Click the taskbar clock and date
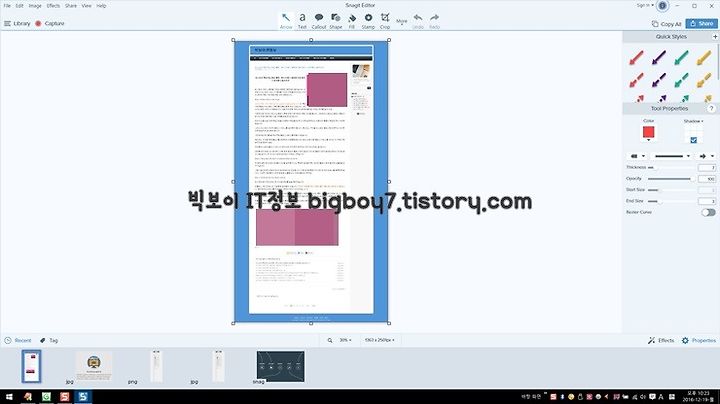 click(x=699, y=396)
